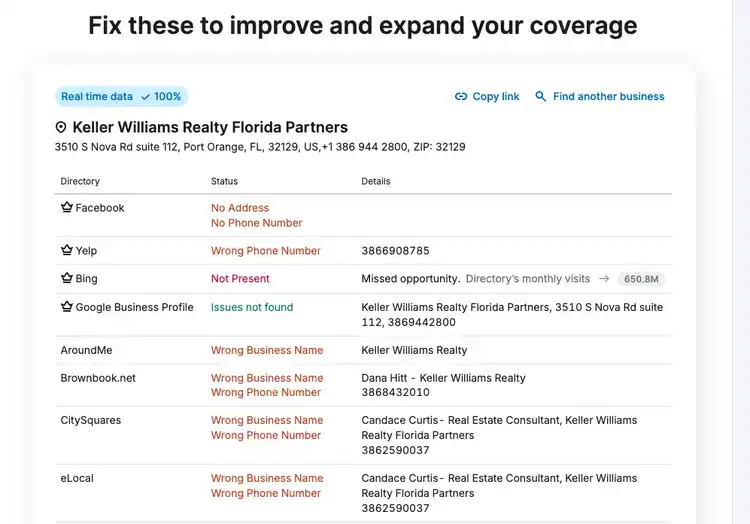
Task: Select the Google Business Profile directory name
Action: [134, 307]
